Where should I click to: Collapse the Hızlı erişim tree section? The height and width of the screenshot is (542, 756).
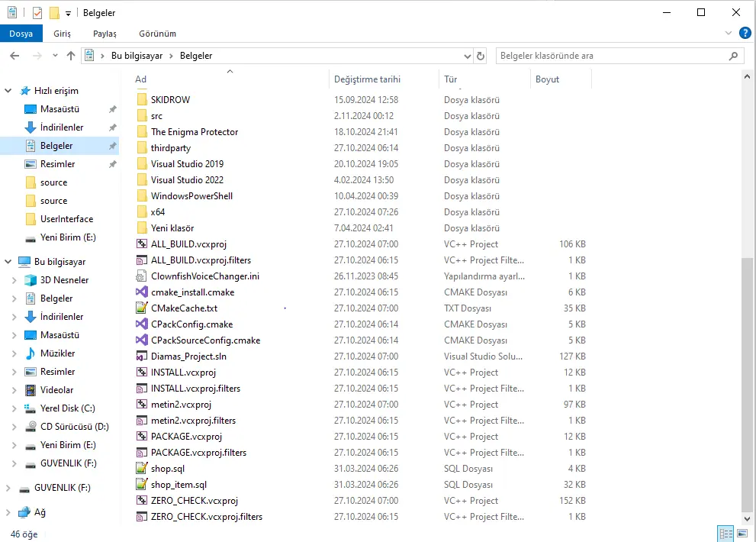pyautogui.click(x=8, y=91)
